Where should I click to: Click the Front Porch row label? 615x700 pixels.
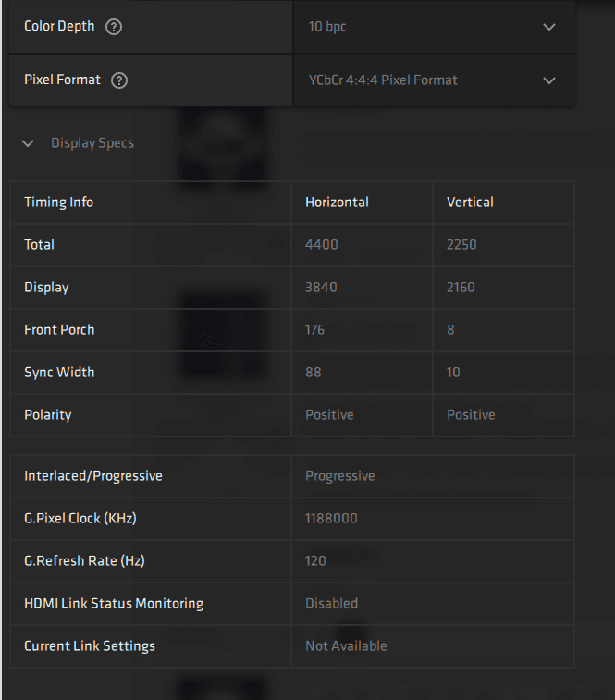(x=59, y=330)
